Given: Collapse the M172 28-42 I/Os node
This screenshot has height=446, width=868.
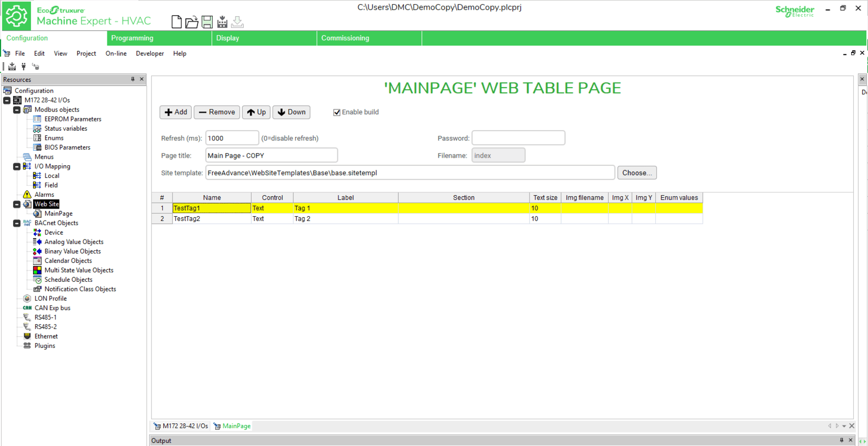Looking at the screenshot, I should pos(7,100).
